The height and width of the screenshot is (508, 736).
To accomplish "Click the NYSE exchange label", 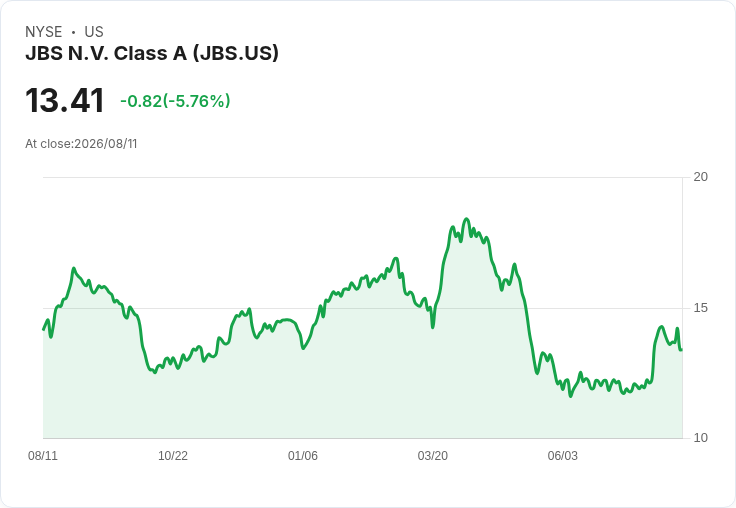I will (44, 32).
